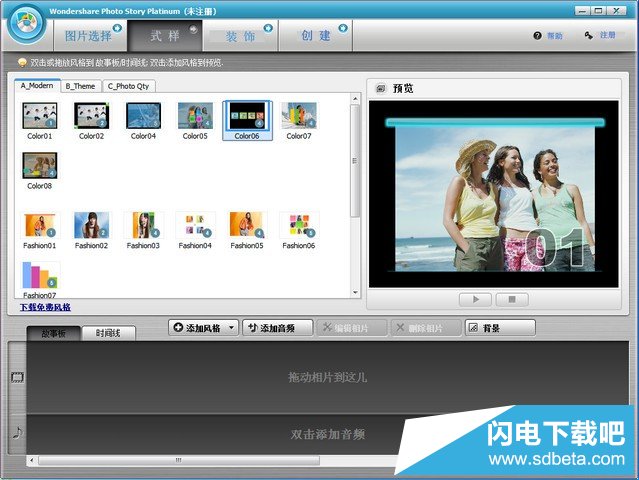Click the Wondershare Photo Story logo icon
Screen dimensions: 639x480
click(x=27, y=24)
